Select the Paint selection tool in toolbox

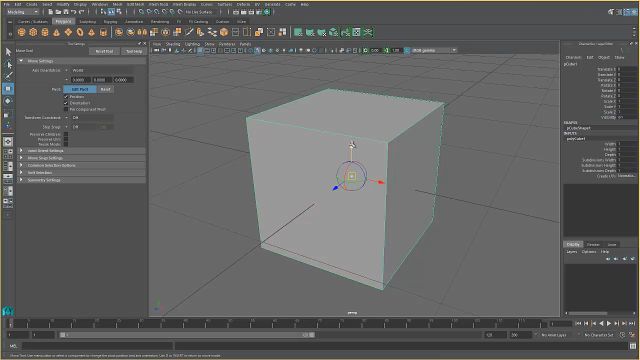[8, 76]
